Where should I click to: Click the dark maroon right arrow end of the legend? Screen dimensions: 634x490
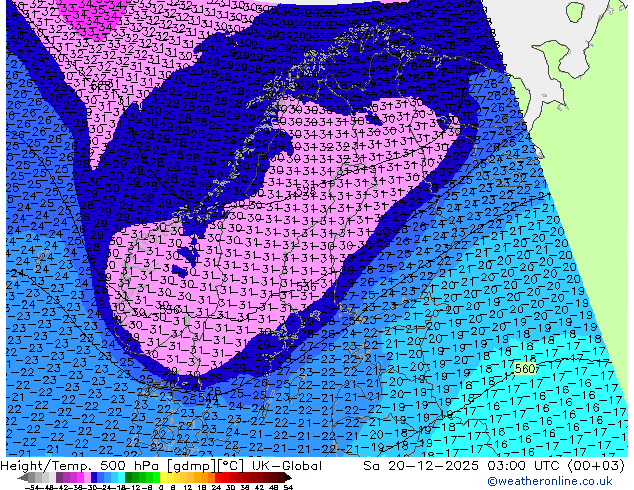pos(287,478)
